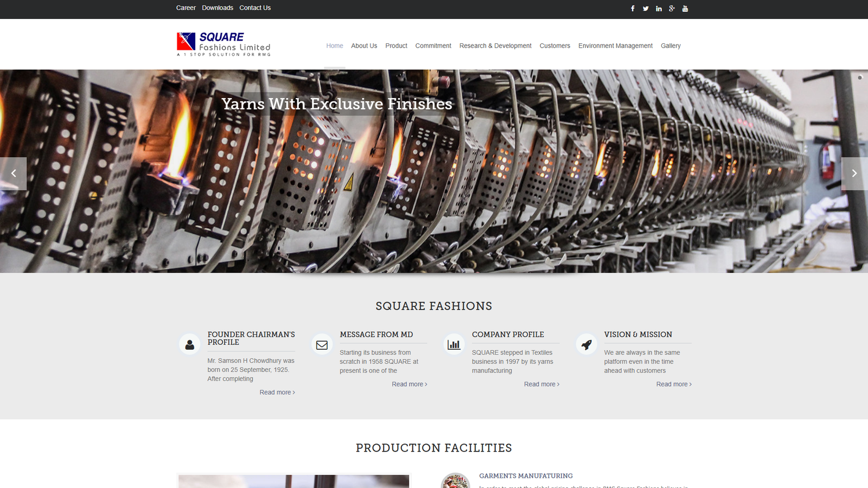Advance the slider with the right arrow
The height and width of the screenshot is (488, 868).
pos(854,174)
